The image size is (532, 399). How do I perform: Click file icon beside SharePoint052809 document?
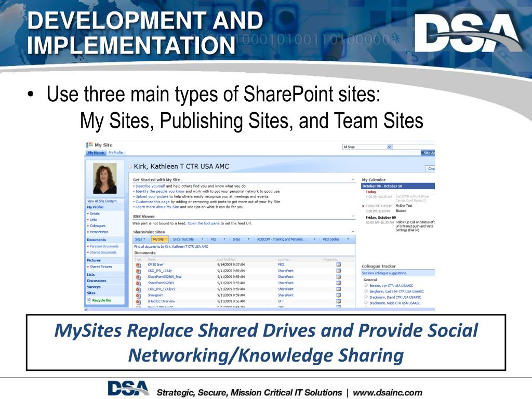pyautogui.click(x=138, y=283)
